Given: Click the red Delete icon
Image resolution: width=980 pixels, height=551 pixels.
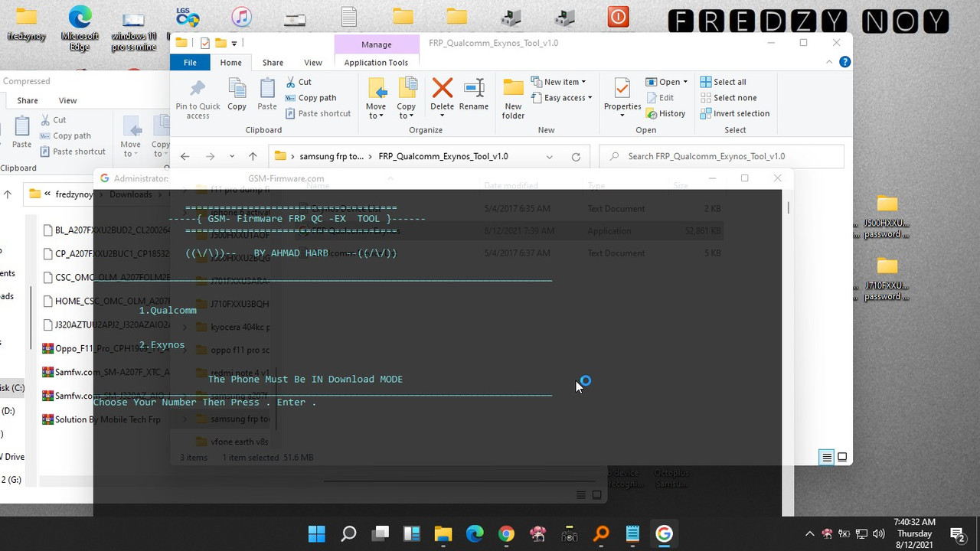Looking at the screenshot, I should [442, 95].
